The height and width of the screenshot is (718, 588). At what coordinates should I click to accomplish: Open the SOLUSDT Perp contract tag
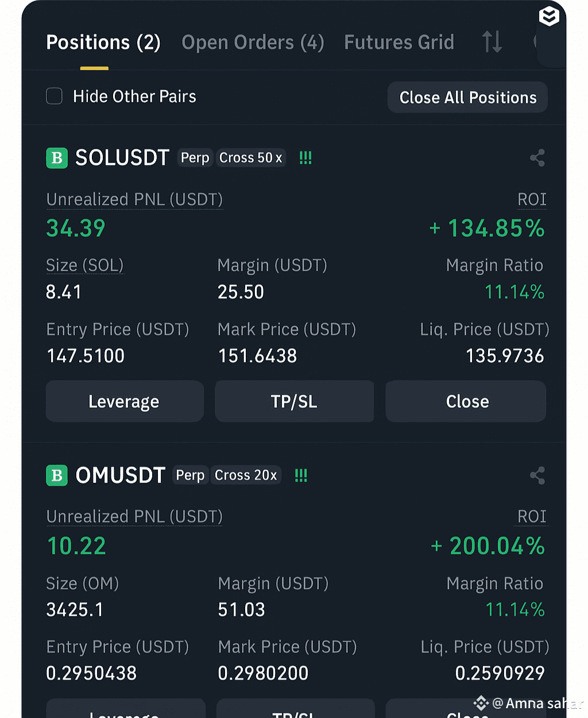point(195,158)
